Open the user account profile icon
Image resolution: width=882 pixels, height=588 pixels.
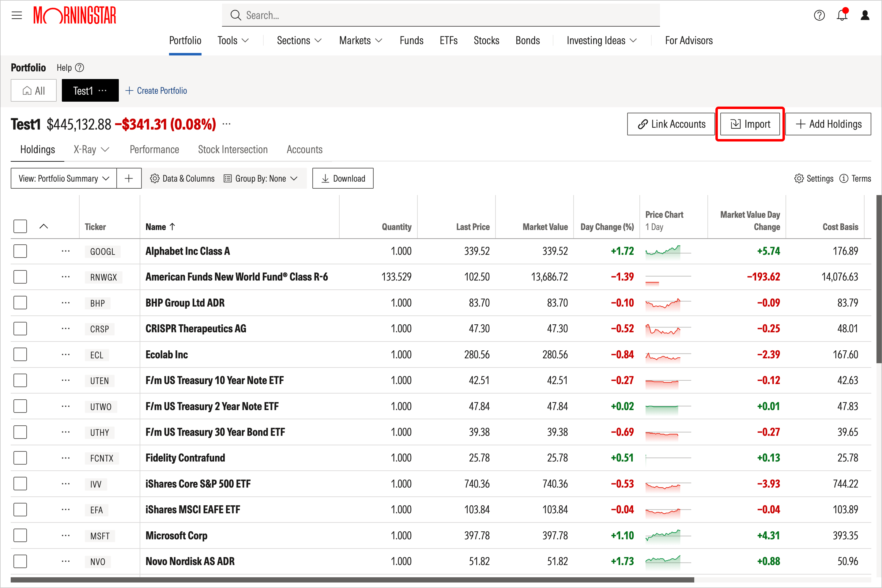click(865, 15)
